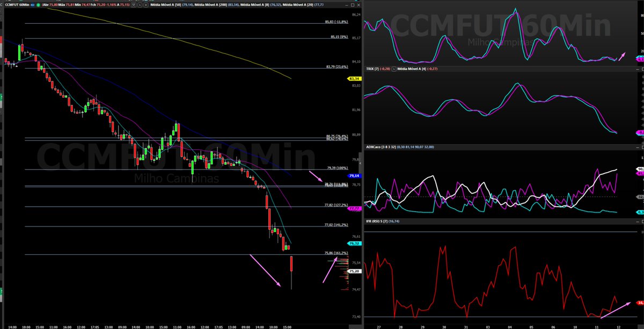This screenshot has height=329, width=644.
Task: Select Média Móvel A [4] in the TRIX panel
Action: 412,69
